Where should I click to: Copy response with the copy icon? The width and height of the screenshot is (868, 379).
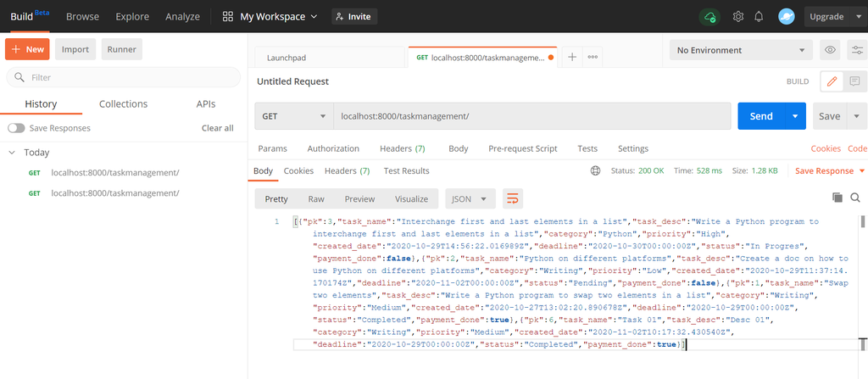[x=837, y=198]
